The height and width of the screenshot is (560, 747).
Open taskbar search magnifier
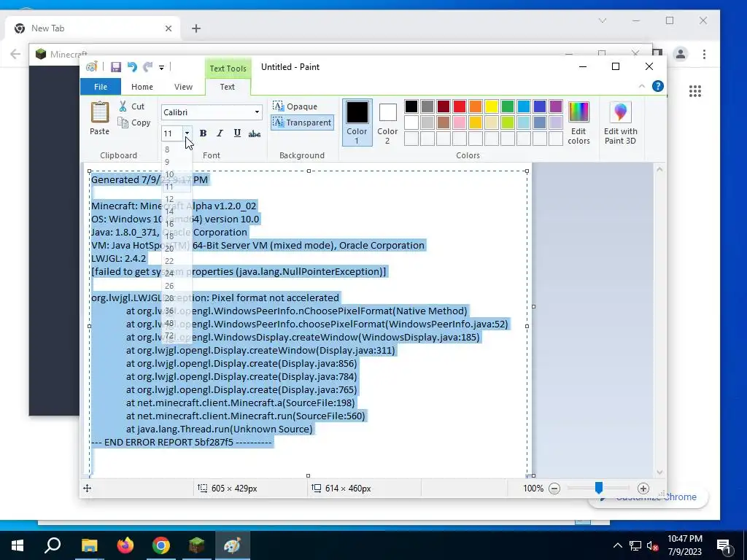[x=53, y=545]
